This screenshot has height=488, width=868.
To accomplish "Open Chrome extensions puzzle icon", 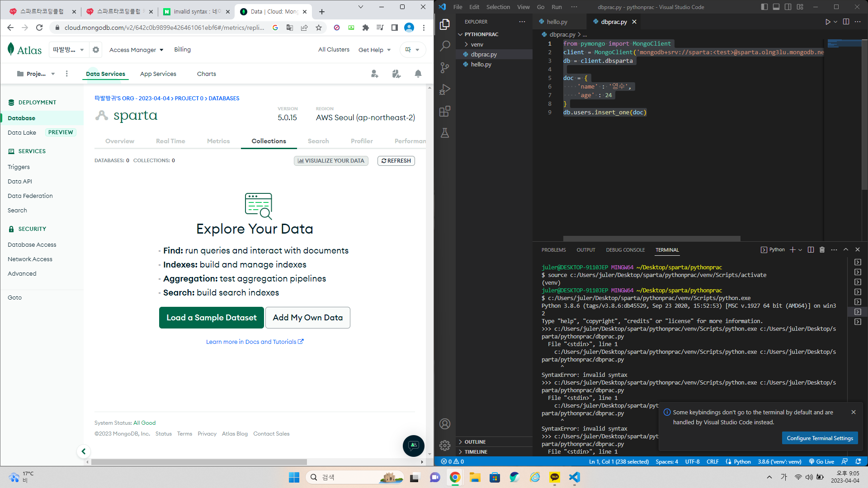I will tap(366, 28).
